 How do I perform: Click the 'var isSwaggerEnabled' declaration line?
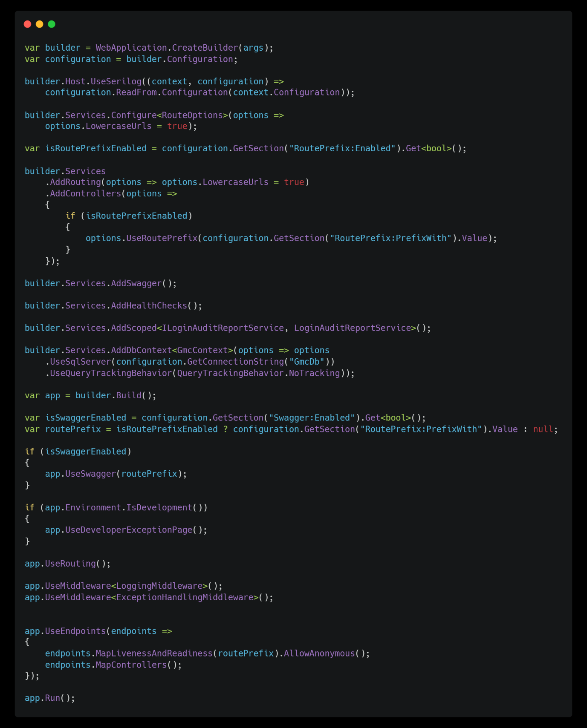(225, 418)
